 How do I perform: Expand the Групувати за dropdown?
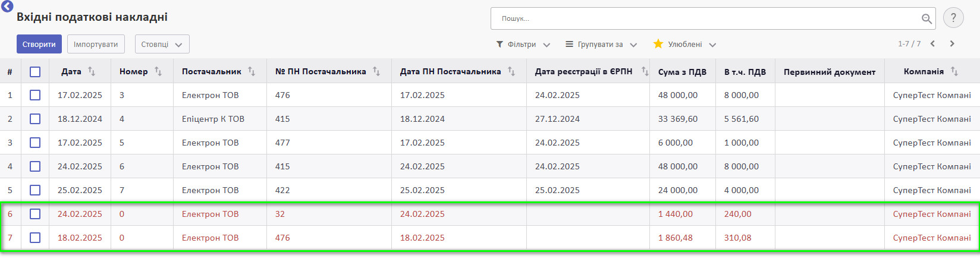pyautogui.click(x=601, y=44)
